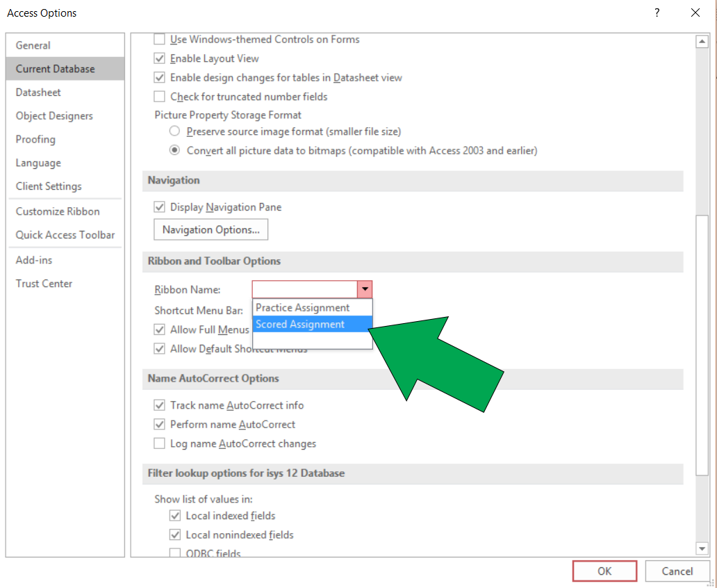This screenshot has width=717, height=588.
Task: Uncheck Enable Layout View
Action: (x=159, y=58)
